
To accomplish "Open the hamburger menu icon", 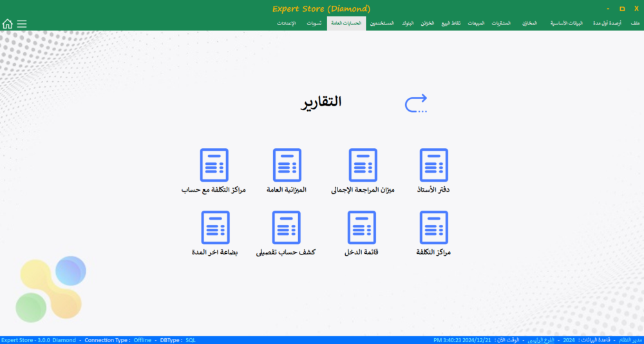I will (22, 24).
